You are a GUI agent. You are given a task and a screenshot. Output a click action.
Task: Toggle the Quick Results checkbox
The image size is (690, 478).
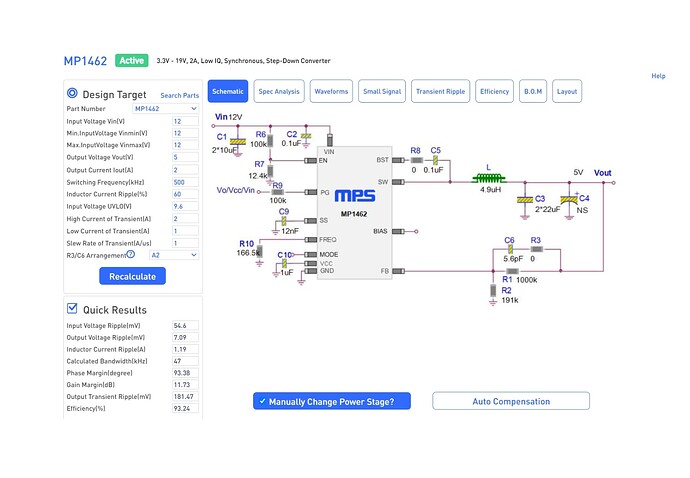(x=72, y=308)
